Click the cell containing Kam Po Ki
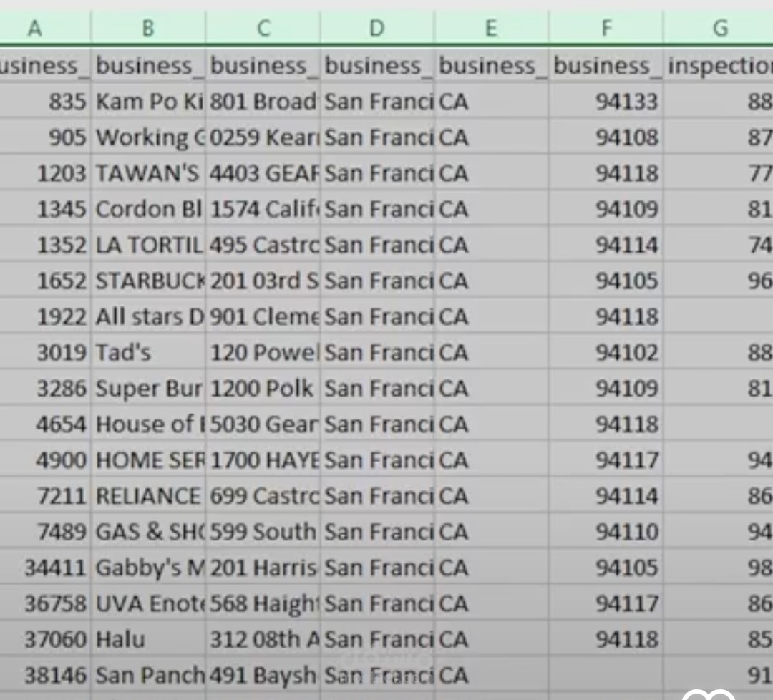Viewport: 773px width, 700px height. (147, 101)
